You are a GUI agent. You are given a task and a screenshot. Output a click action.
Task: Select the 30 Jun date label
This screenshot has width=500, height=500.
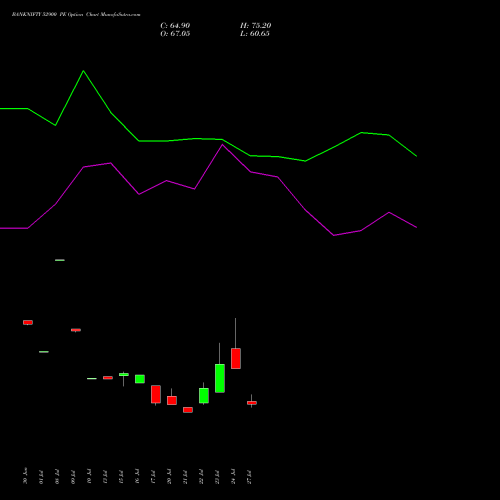(x=25, y=476)
